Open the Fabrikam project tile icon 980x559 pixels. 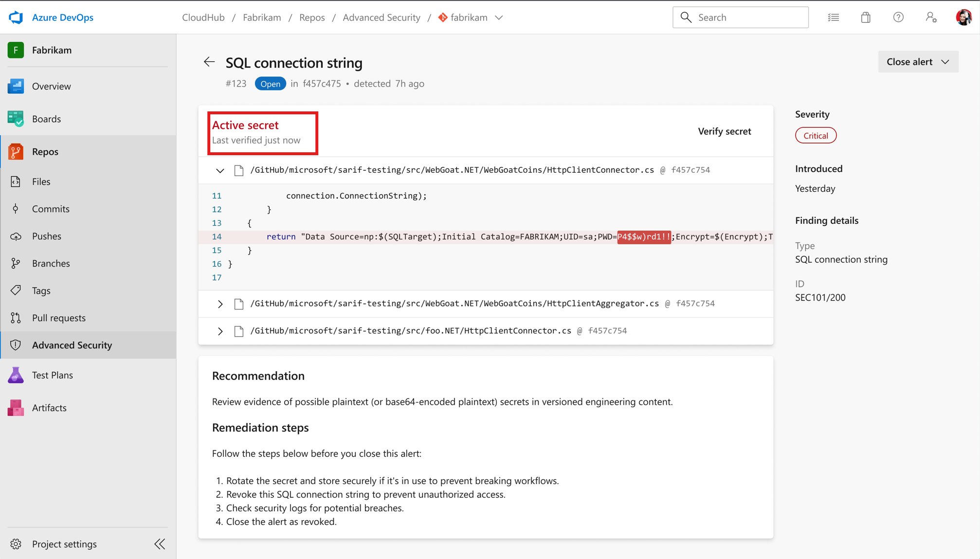[16, 50]
